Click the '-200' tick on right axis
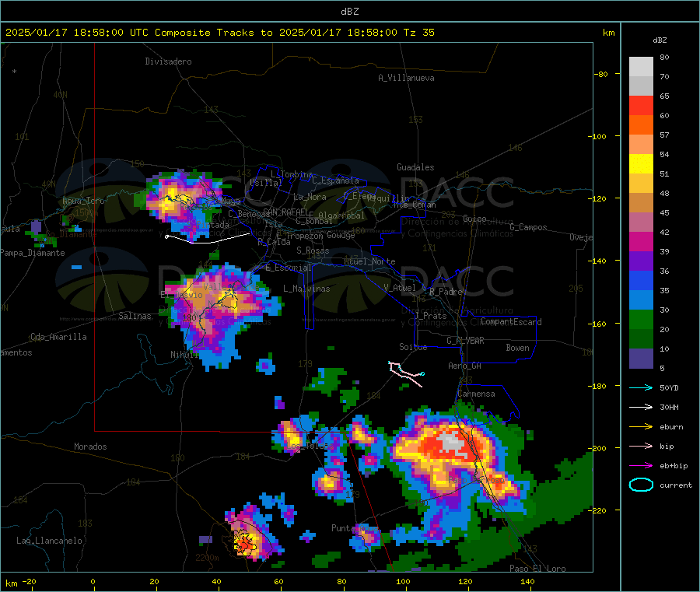 (597, 448)
